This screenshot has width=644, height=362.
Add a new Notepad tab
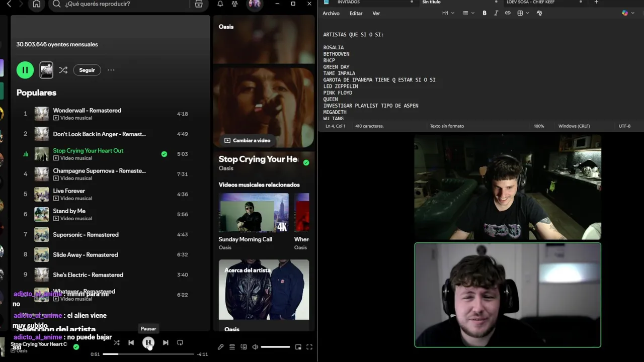(596, 3)
